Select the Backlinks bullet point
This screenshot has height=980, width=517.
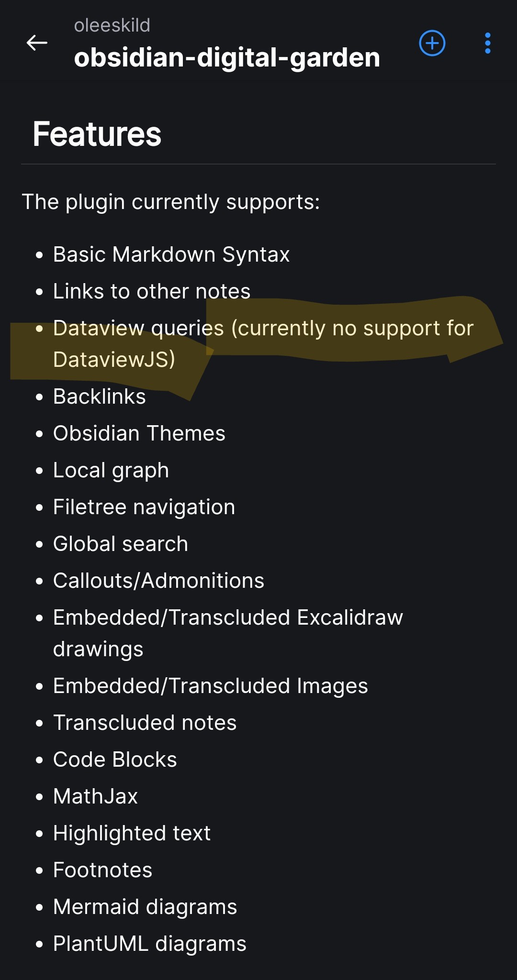[100, 396]
